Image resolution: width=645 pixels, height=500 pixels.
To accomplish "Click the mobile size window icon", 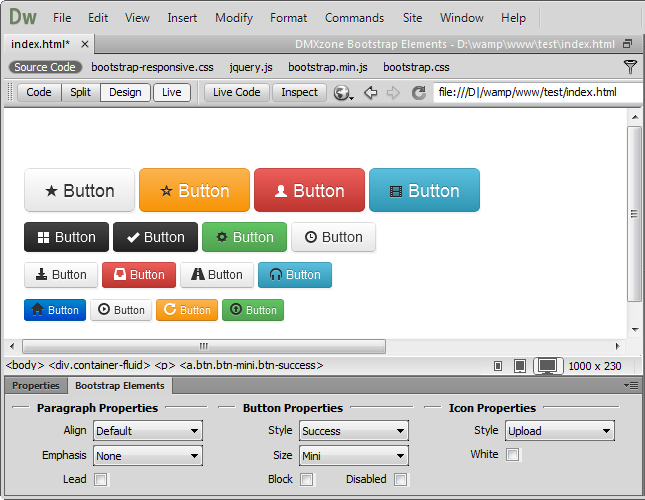I will pyautogui.click(x=498, y=366).
